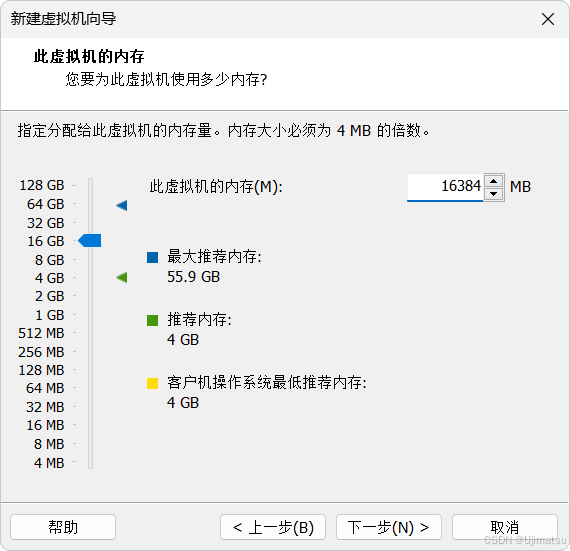
Task: Select the 32 GB slider label
Action: [45, 223]
